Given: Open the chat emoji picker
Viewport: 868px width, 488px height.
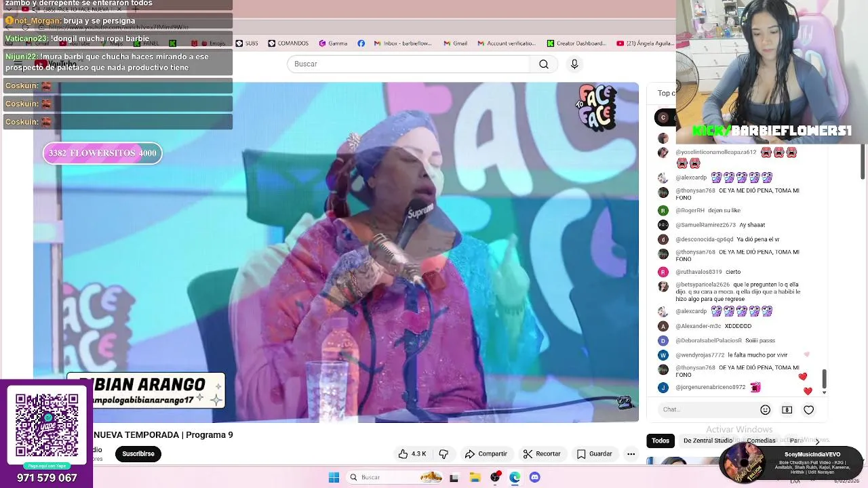Looking at the screenshot, I should pyautogui.click(x=765, y=409).
